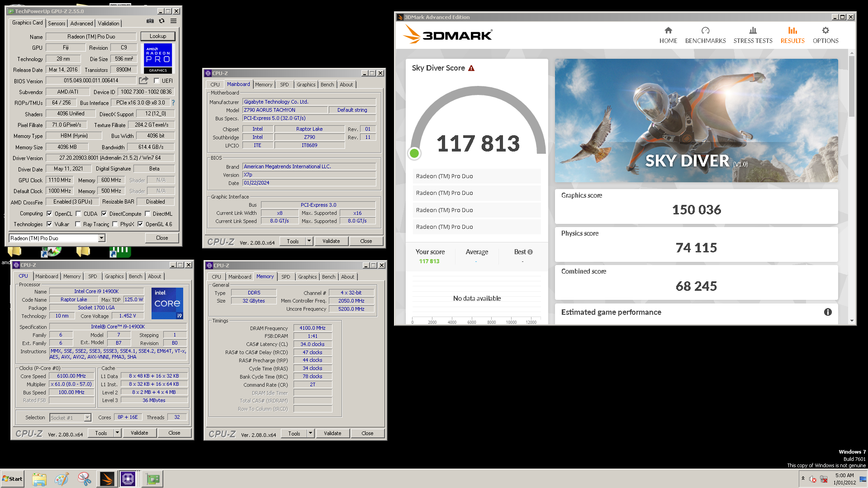Click the Bus Interface question mark icon
This screenshot has width=868, height=488.
pyautogui.click(x=173, y=103)
